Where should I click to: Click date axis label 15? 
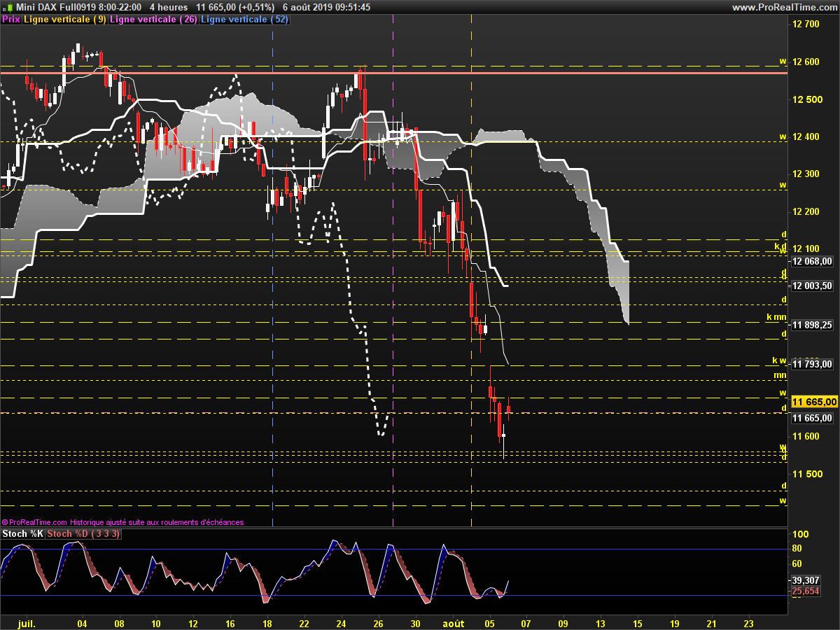637,622
